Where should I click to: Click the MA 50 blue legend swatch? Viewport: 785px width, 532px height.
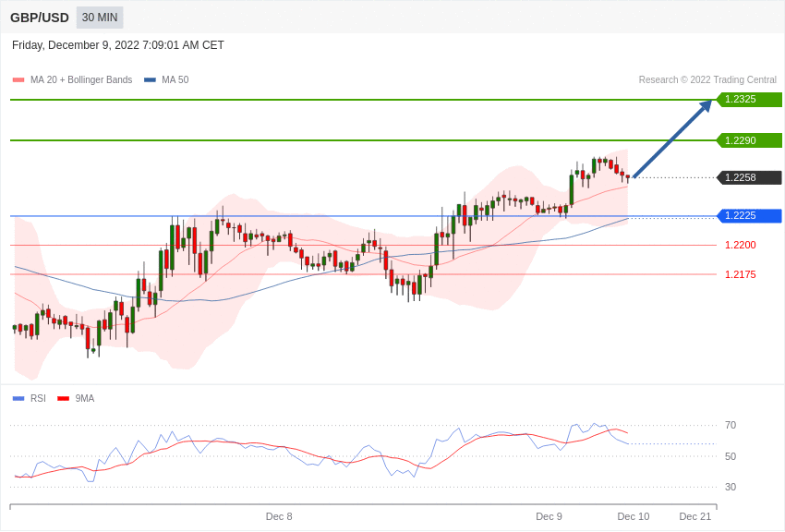point(150,80)
